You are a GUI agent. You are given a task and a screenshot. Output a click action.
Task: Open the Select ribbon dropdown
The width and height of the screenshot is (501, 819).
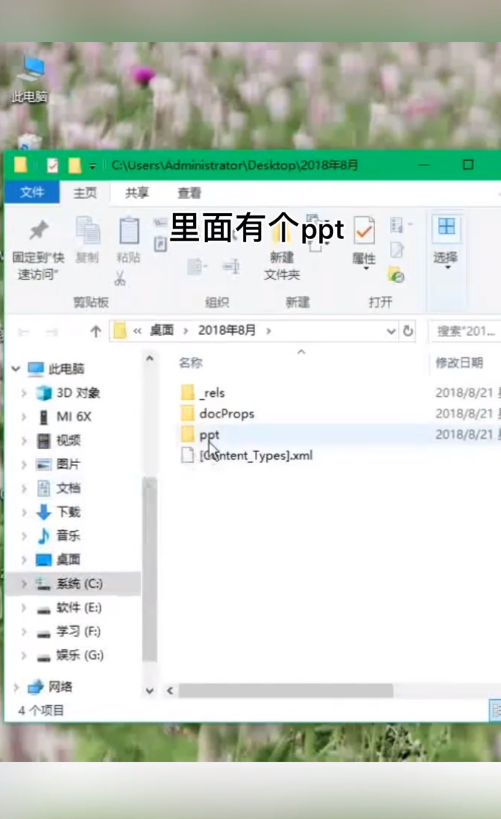coord(446,242)
